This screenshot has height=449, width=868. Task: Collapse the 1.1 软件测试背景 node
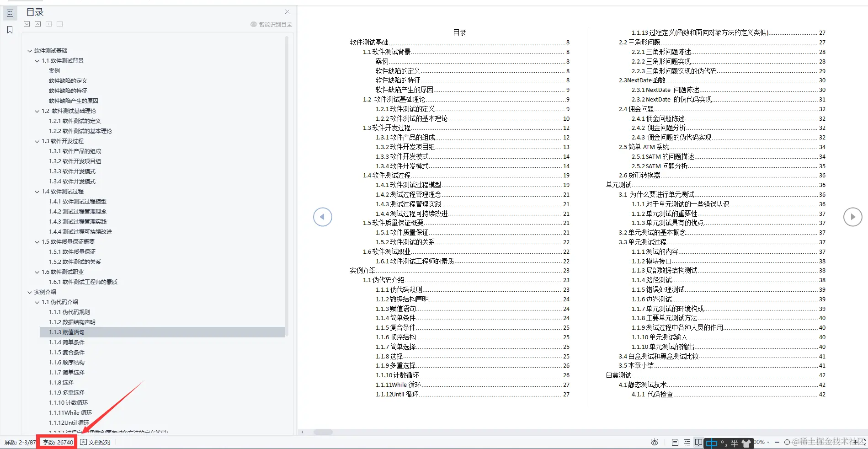pyautogui.click(x=37, y=61)
